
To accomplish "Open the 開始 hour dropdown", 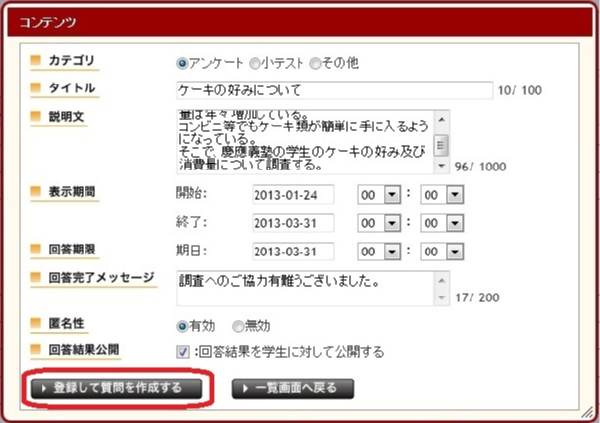I will (x=381, y=194).
